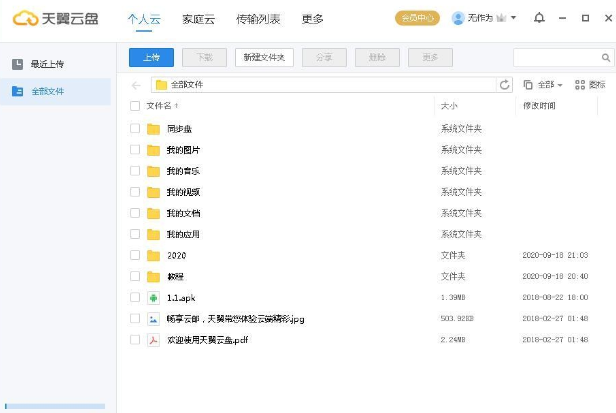This screenshot has height=413, width=616.
Task: Click the 1.1.apk Android icon
Action: pyautogui.click(x=153, y=298)
